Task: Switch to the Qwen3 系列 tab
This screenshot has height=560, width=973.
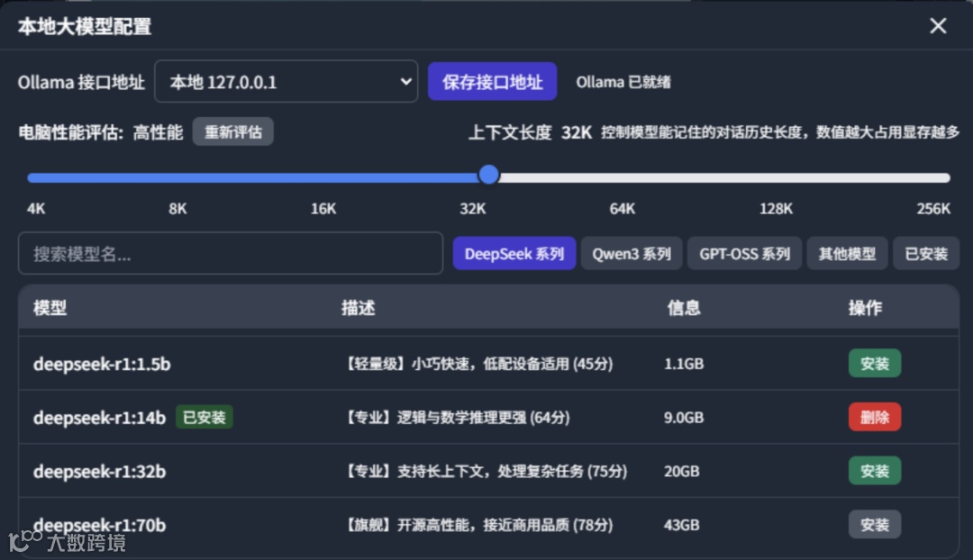Action: pyautogui.click(x=631, y=254)
